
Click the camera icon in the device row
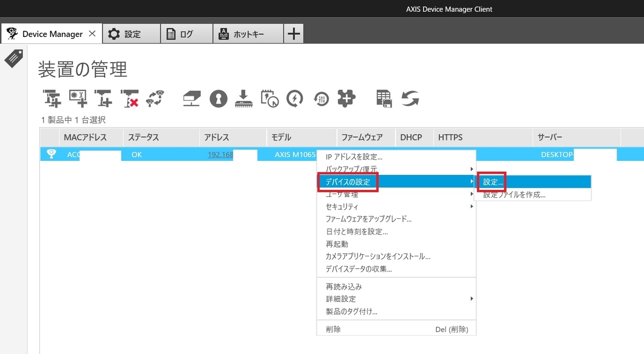coord(52,154)
